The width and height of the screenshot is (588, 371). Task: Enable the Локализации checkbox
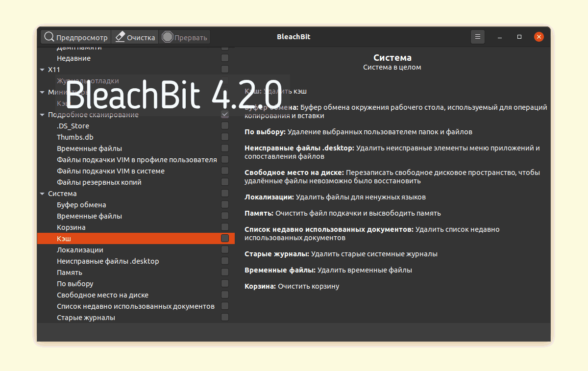pyautogui.click(x=225, y=249)
